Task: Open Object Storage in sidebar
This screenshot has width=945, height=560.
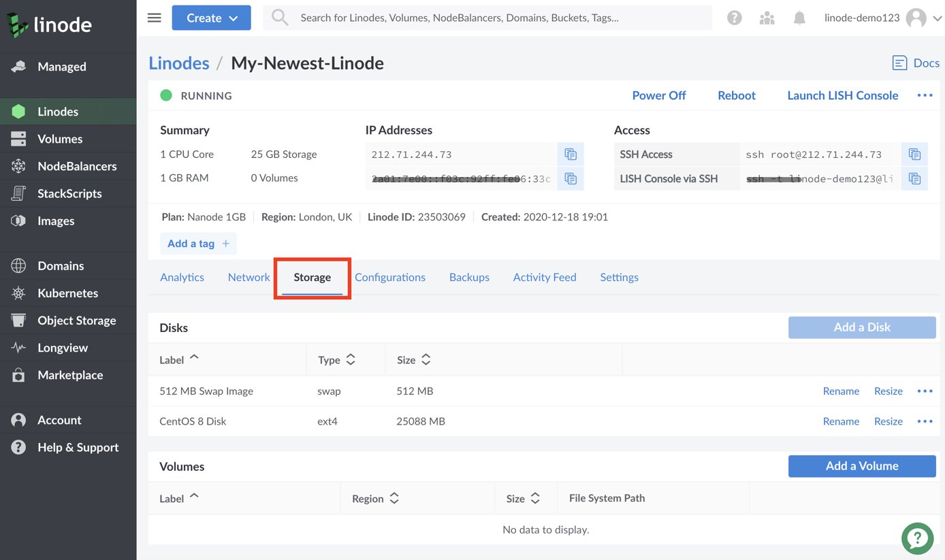Action: point(68,320)
